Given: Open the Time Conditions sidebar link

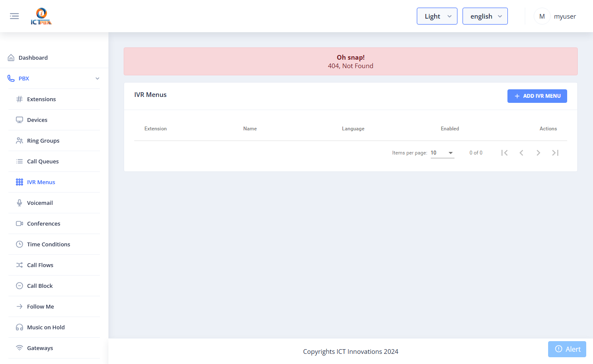Looking at the screenshot, I should tap(54, 244).
